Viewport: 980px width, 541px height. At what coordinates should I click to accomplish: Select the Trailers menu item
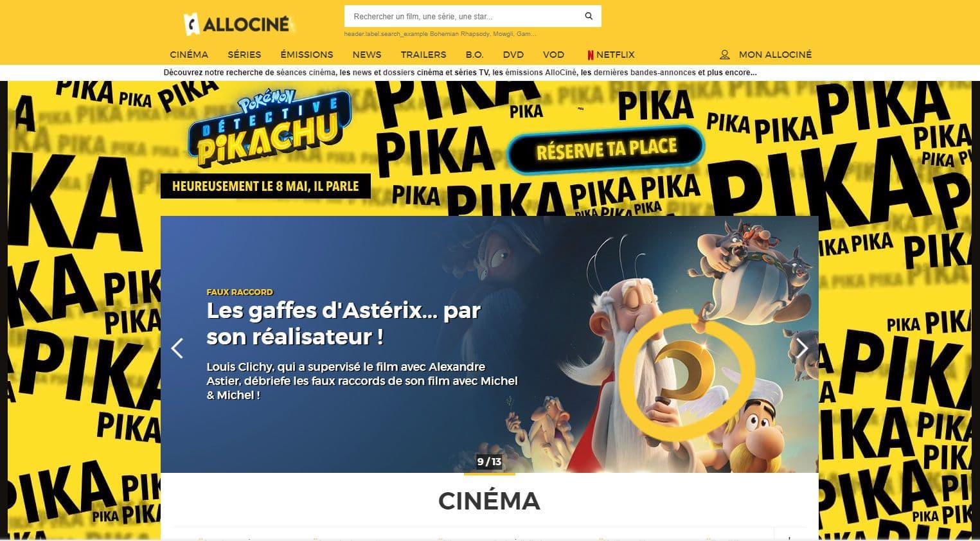click(423, 55)
